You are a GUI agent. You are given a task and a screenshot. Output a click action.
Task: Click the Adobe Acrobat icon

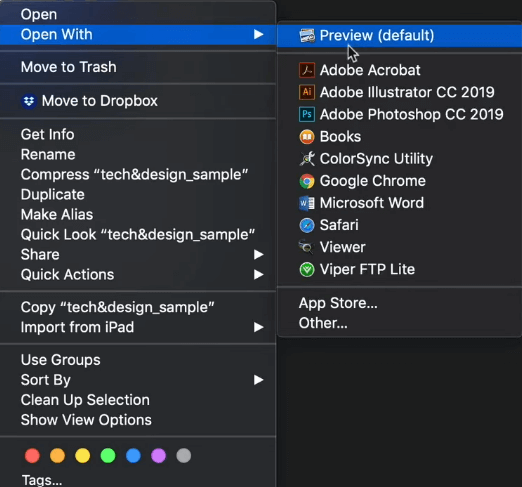[307, 70]
